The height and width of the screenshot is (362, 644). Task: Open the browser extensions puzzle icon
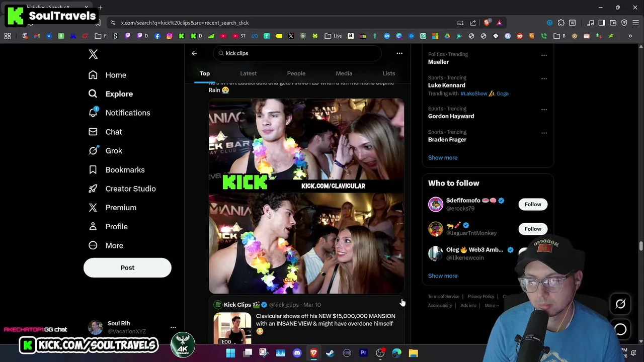(x=561, y=23)
